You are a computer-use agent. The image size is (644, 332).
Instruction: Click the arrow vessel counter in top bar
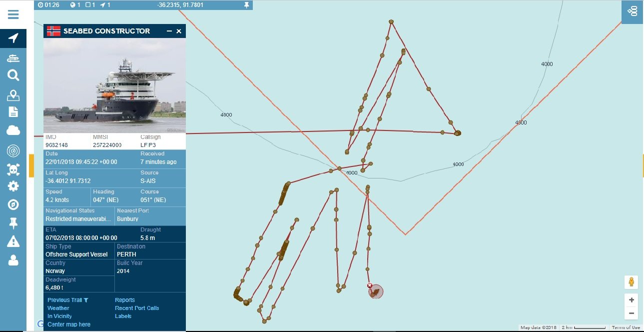[105, 5]
